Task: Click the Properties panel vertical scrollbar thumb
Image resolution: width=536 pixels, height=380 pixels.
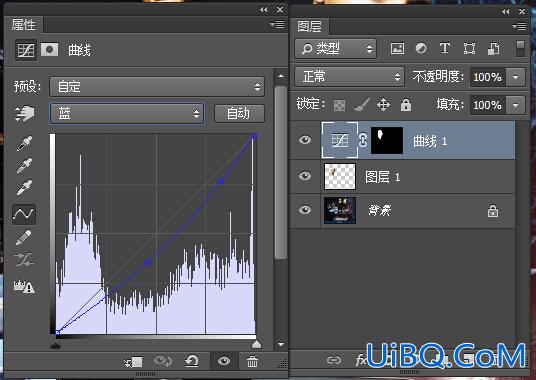Action: coord(281,173)
